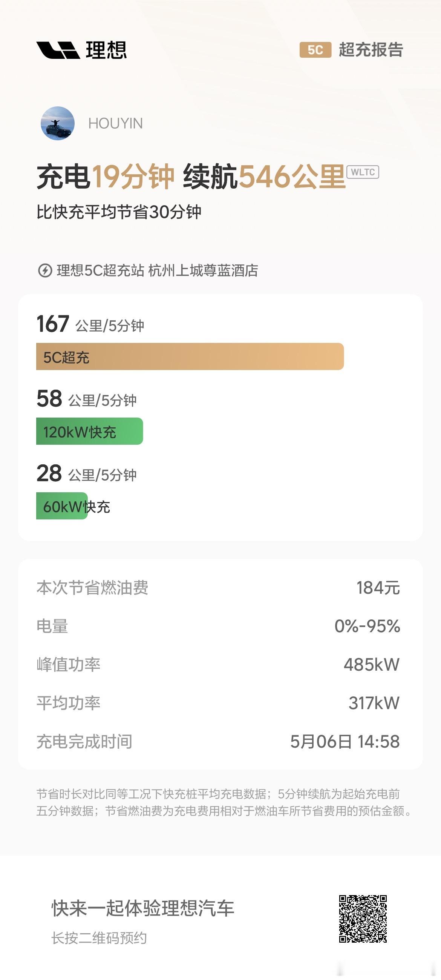Tap the 本次节省燃油费 184元 row

[218, 588]
